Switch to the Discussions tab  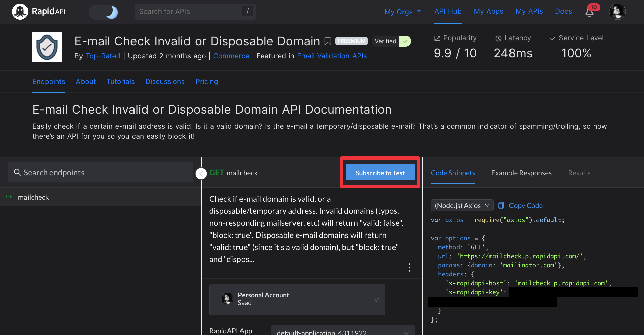tap(165, 82)
